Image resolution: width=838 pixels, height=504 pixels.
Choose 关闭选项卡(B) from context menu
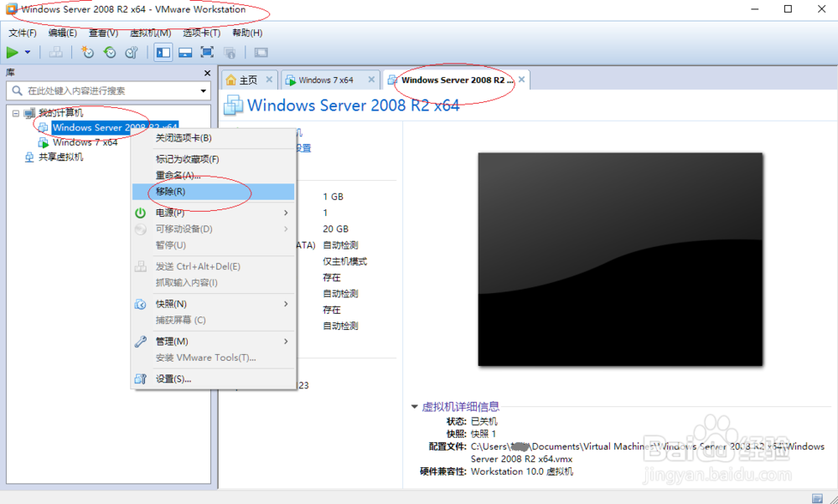213,138
